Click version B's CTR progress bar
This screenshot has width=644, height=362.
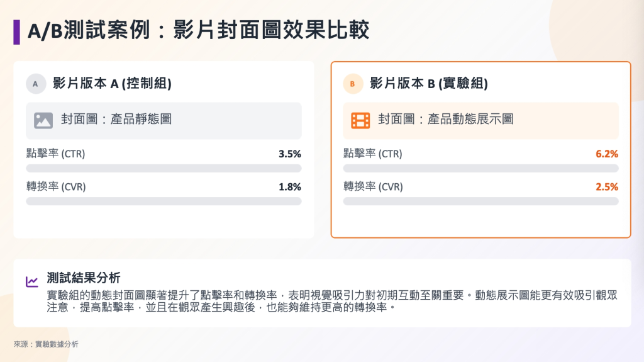pos(480,169)
